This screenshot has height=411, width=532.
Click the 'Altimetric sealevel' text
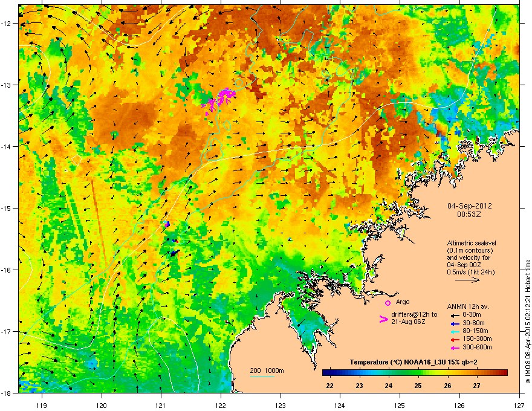click(x=472, y=243)
